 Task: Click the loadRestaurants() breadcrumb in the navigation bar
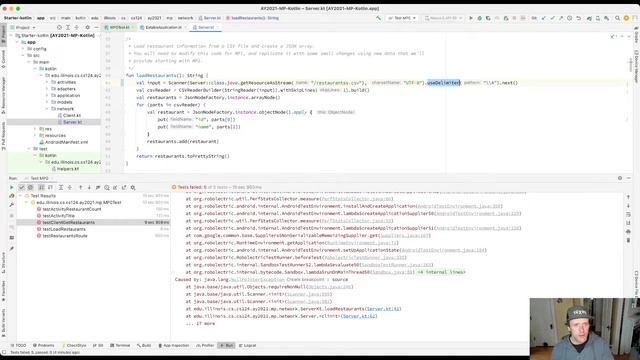coord(252,18)
